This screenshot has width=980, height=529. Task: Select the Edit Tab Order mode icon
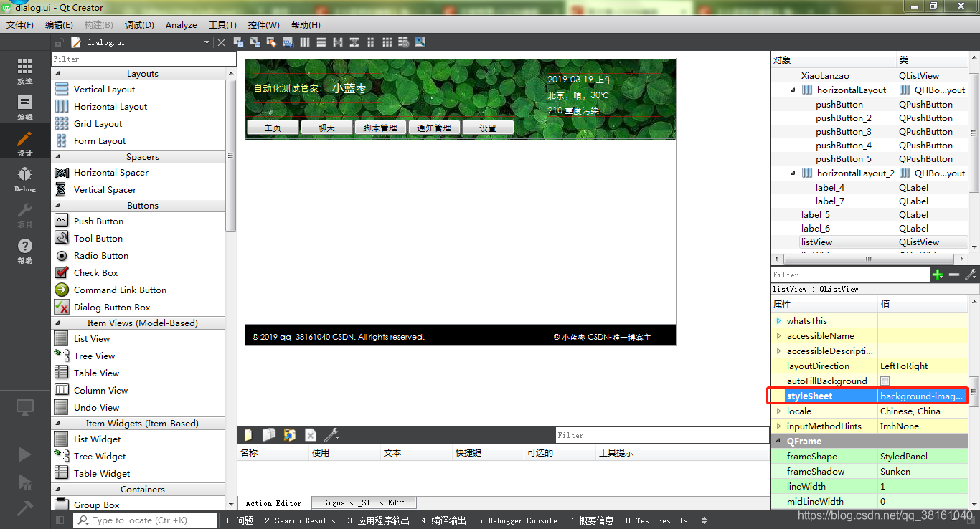[288, 42]
